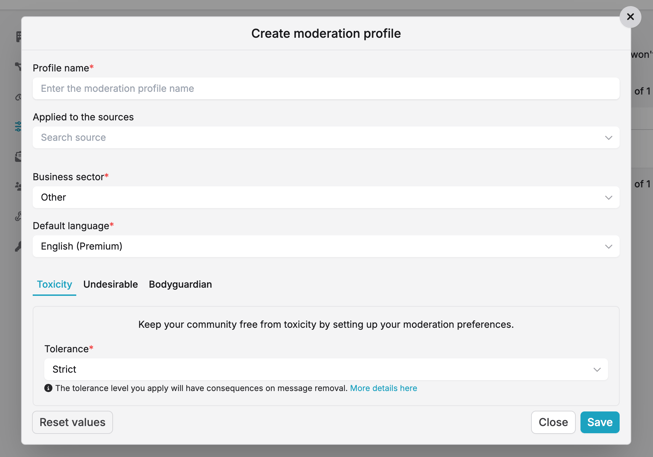Image resolution: width=653 pixels, height=457 pixels.
Task: Save the moderation profile
Action: (x=599, y=422)
